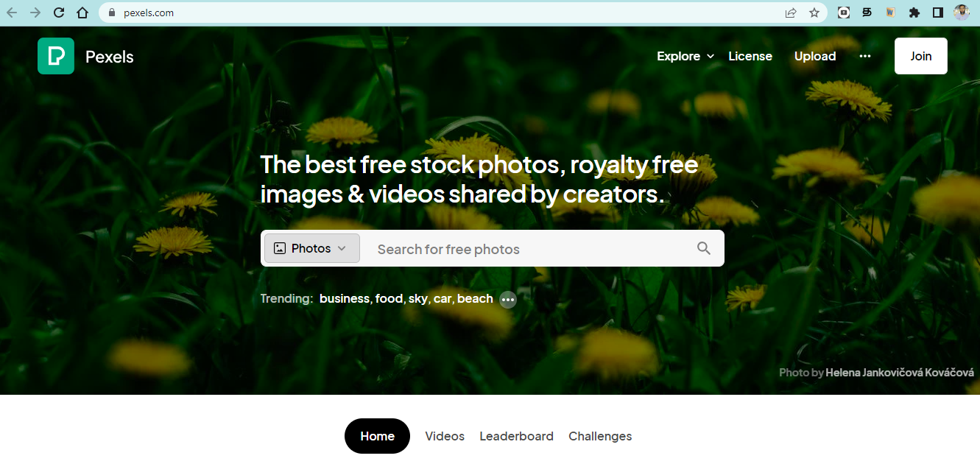Screen dimensions: 980x464
Task: Reload the page with browser refresh icon
Action: (x=59, y=13)
